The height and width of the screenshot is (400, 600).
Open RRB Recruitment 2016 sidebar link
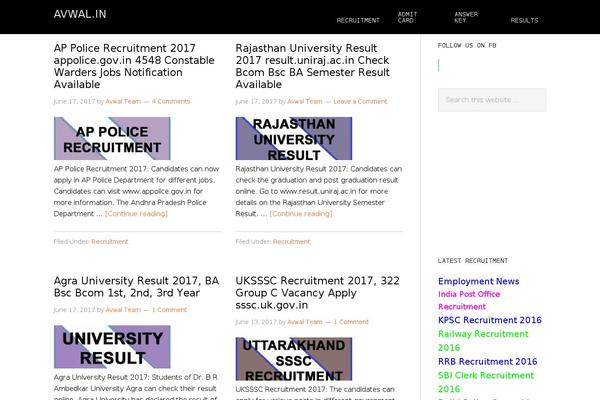tap(488, 361)
